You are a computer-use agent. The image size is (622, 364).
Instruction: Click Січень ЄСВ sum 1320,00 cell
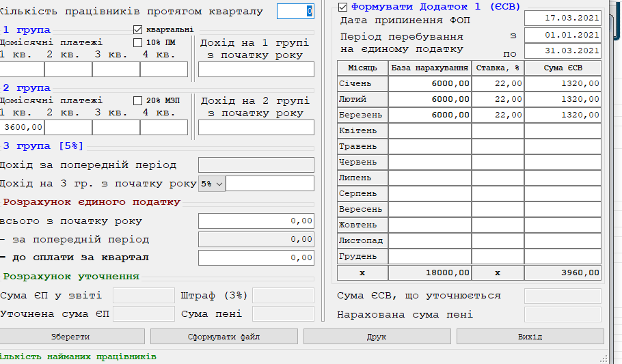click(563, 84)
